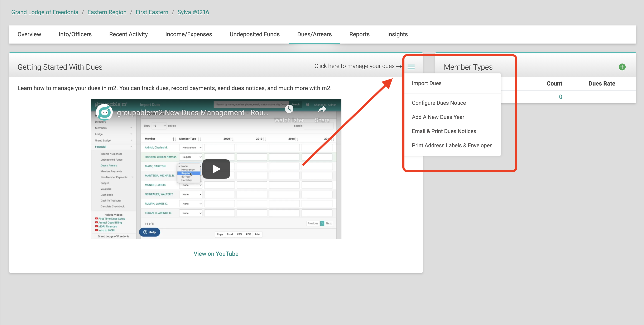Click First Eastern breadcrumb link
Image resolution: width=644 pixels, height=325 pixels.
(x=152, y=12)
